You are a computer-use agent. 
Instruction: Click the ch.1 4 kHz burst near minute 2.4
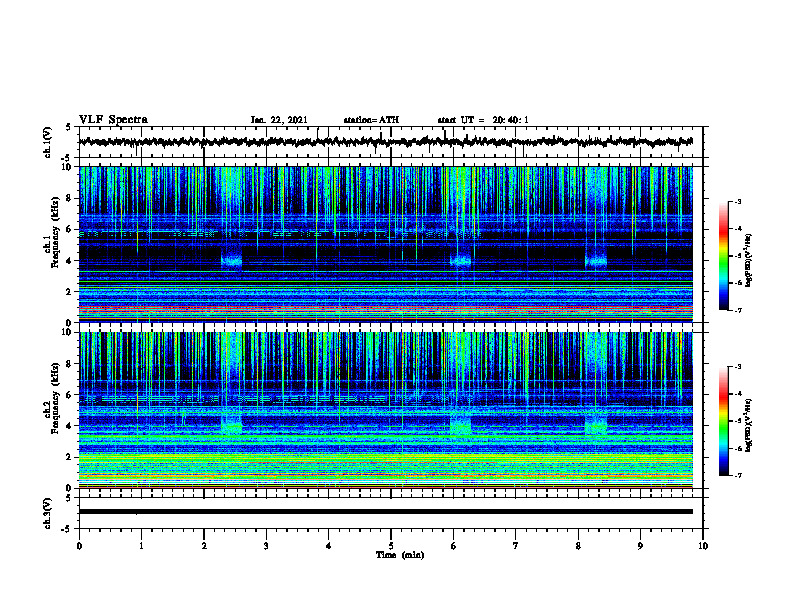tap(231, 259)
